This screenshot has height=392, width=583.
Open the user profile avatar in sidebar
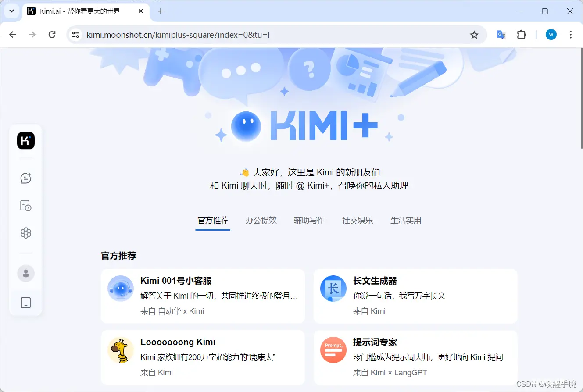[26, 273]
